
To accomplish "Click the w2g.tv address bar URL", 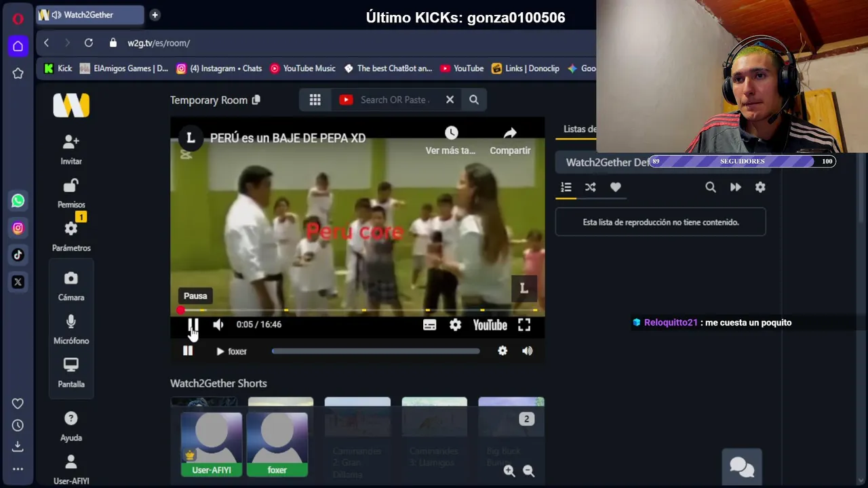I will [159, 43].
